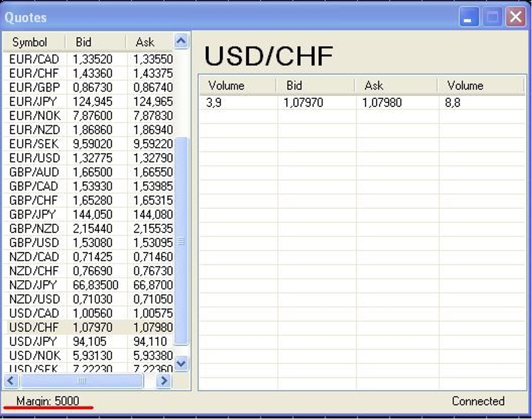Click the right horizontal scroll arrow
The width and height of the screenshot is (532, 419).
point(164,381)
